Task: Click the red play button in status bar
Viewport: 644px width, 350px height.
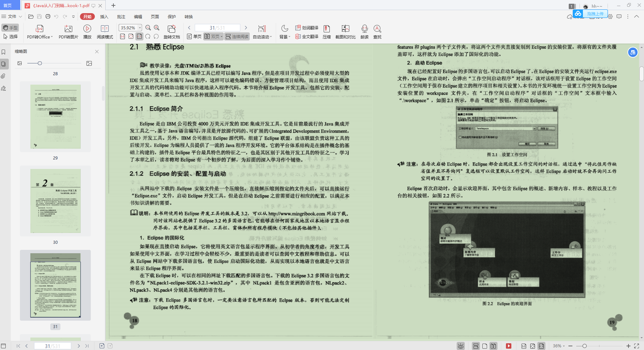Action: pos(509,346)
